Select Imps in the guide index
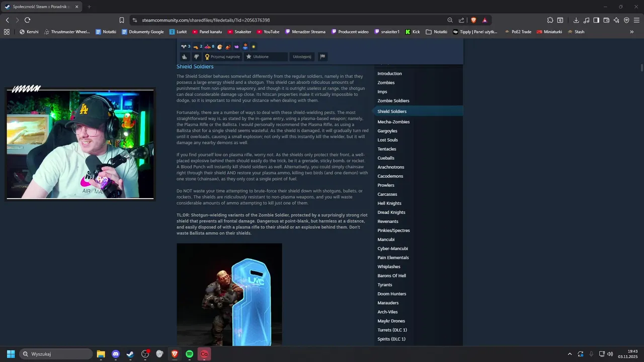This screenshot has width=644, height=362. (x=382, y=92)
